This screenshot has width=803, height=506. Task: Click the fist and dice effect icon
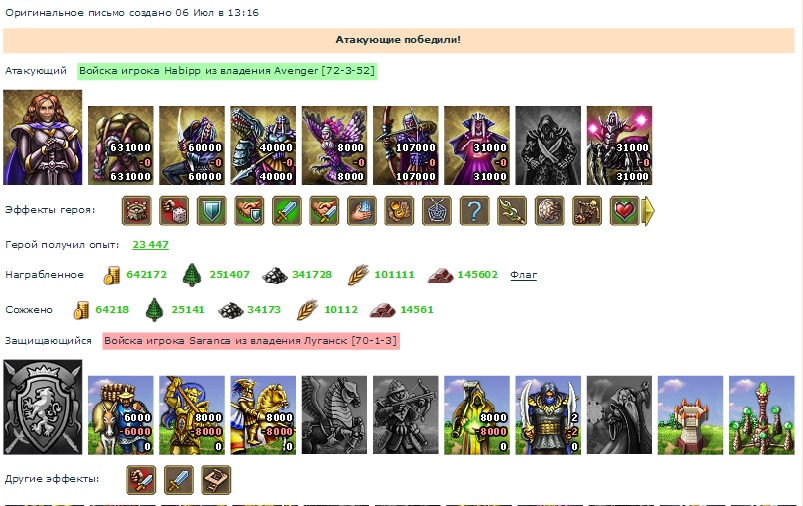click(174, 211)
